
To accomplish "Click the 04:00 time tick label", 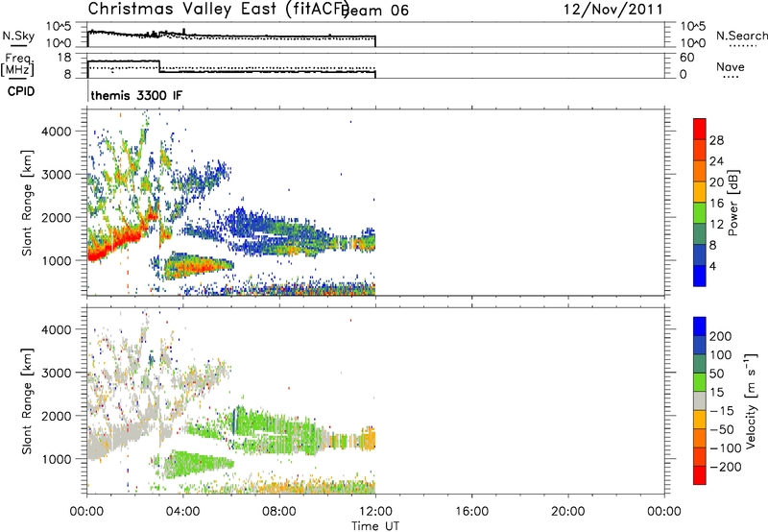I will (182, 512).
